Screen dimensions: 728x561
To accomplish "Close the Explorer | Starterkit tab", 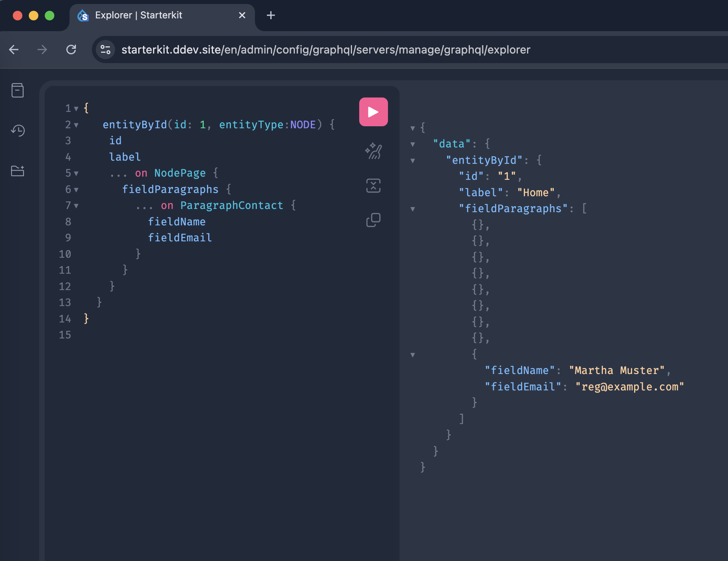I will tap(242, 15).
